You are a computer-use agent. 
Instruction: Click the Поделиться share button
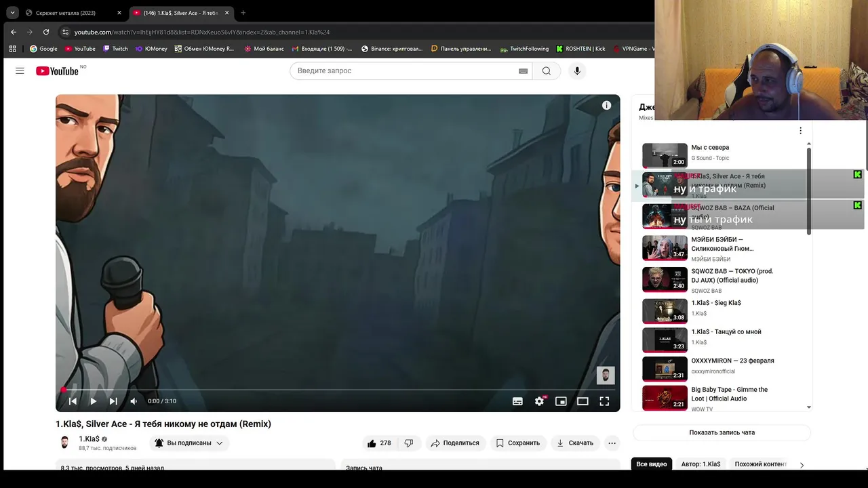pos(455,443)
